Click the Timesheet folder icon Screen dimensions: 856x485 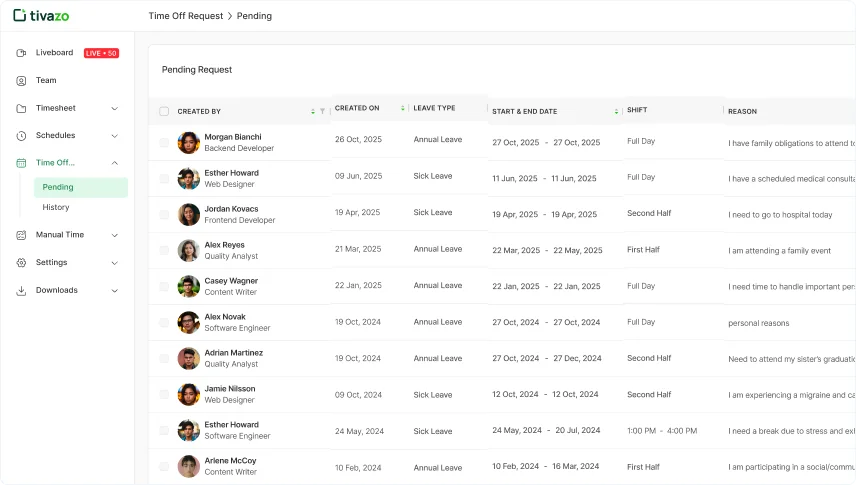tap(21, 108)
